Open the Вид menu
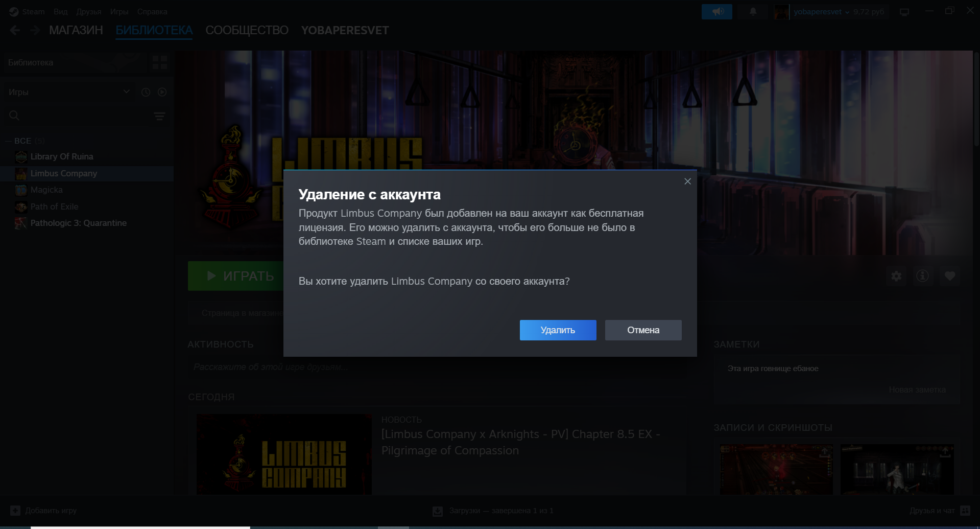Image resolution: width=980 pixels, height=529 pixels. click(x=61, y=11)
